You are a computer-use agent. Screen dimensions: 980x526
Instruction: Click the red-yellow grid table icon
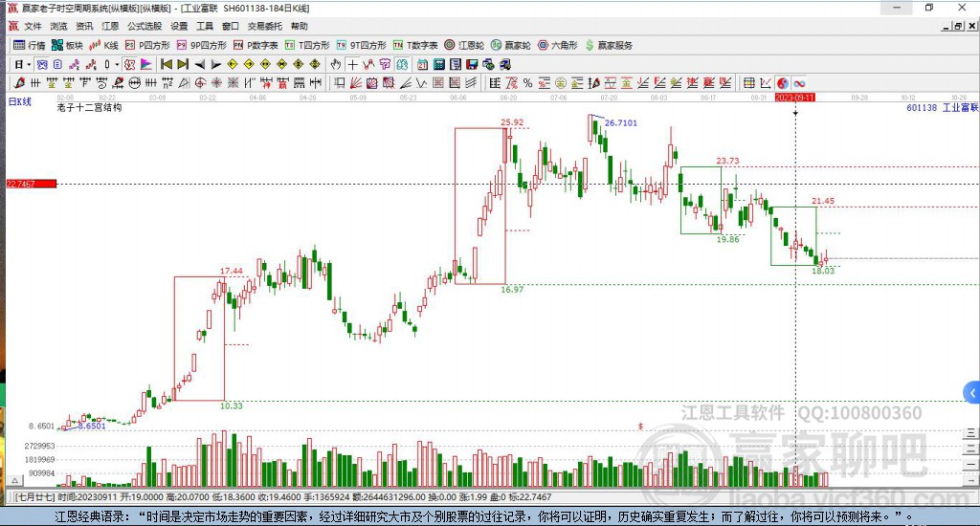coord(748,82)
